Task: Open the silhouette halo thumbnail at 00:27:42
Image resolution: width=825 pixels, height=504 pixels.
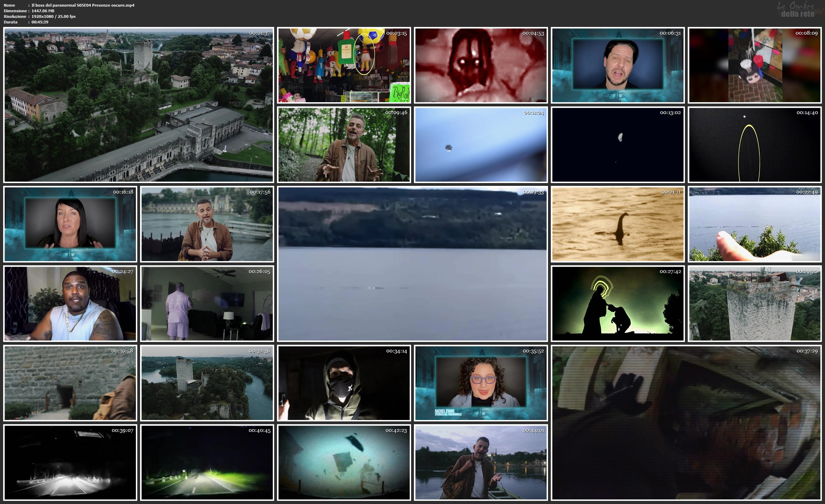Action: pyautogui.click(x=618, y=303)
